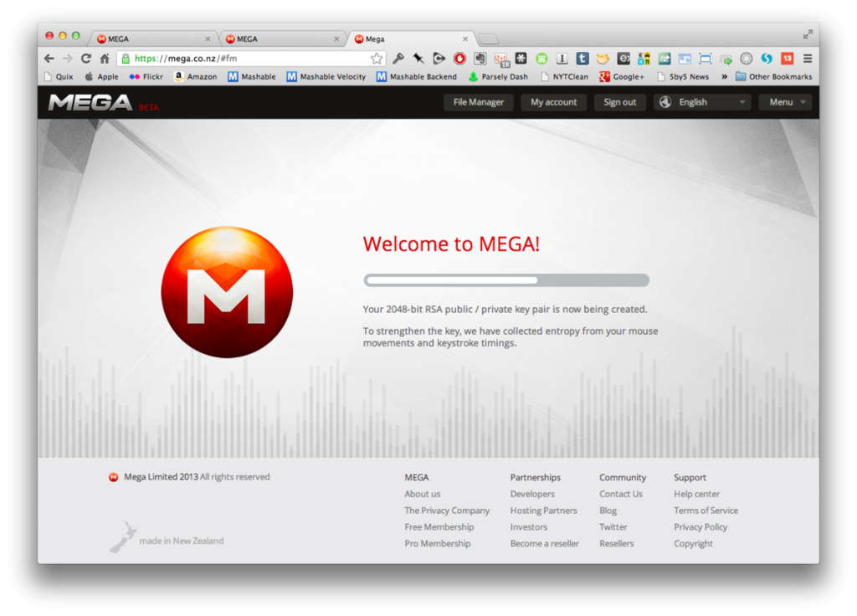Image resolution: width=857 pixels, height=616 pixels.
Task: Open the File Manager
Action: point(478,102)
